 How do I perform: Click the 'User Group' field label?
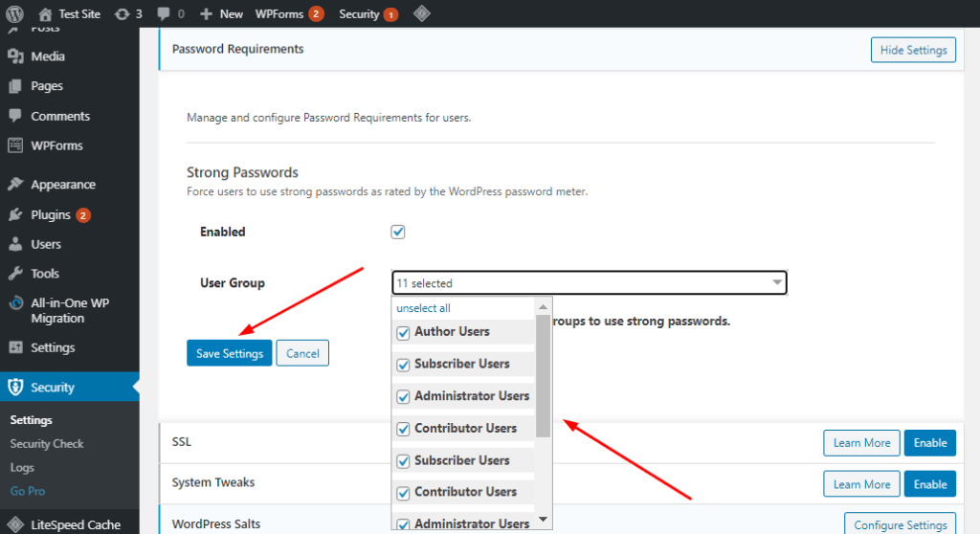tap(233, 282)
